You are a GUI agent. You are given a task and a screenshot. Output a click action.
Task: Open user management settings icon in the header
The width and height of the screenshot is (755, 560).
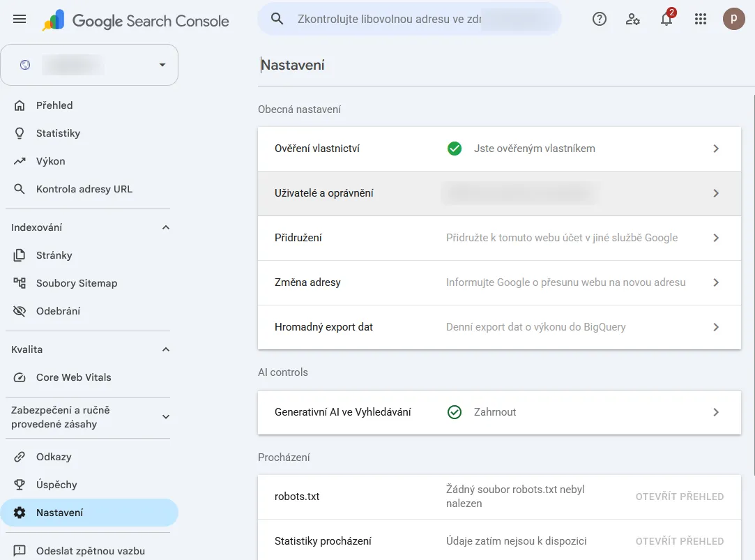coord(632,20)
